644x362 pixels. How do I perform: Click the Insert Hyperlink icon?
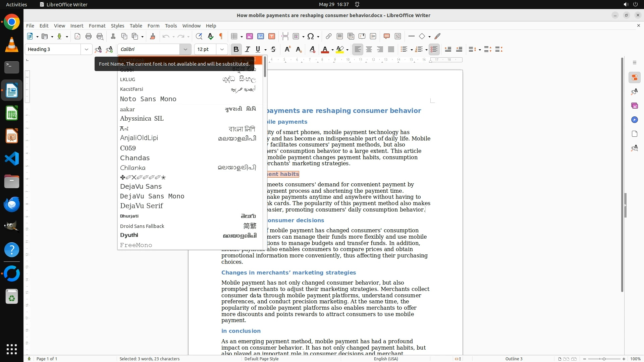point(329,37)
